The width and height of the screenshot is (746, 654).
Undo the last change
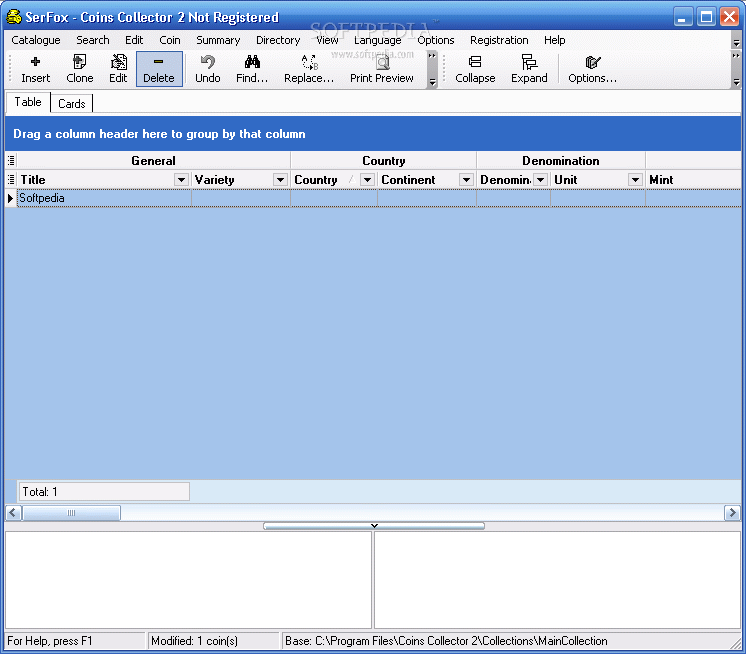(x=207, y=69)
